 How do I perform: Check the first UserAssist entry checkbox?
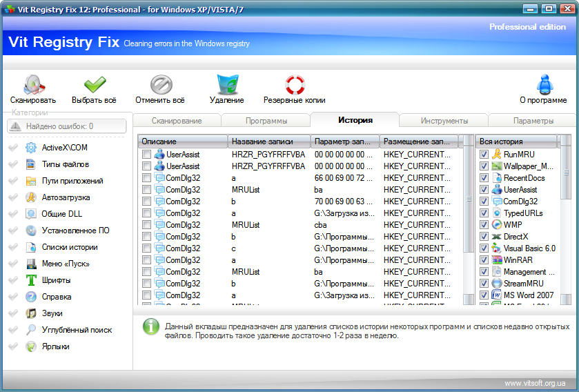pyautogui.click(x=146, y=155)
